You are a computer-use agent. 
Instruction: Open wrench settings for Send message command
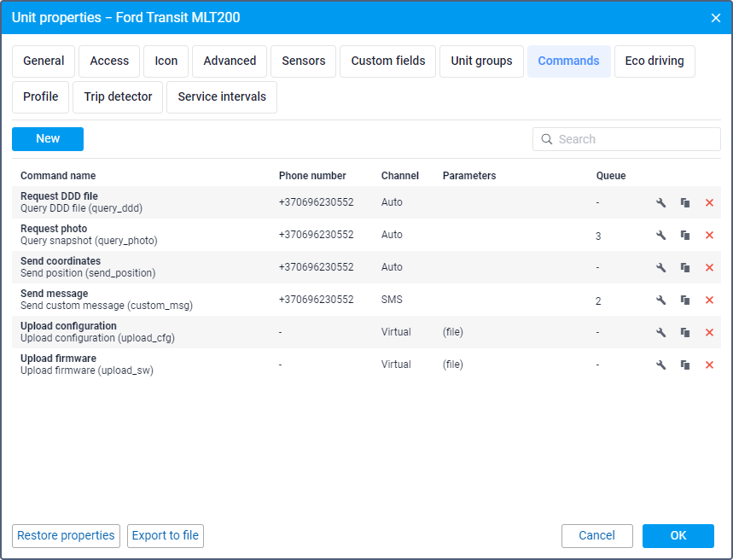(660, 300)
